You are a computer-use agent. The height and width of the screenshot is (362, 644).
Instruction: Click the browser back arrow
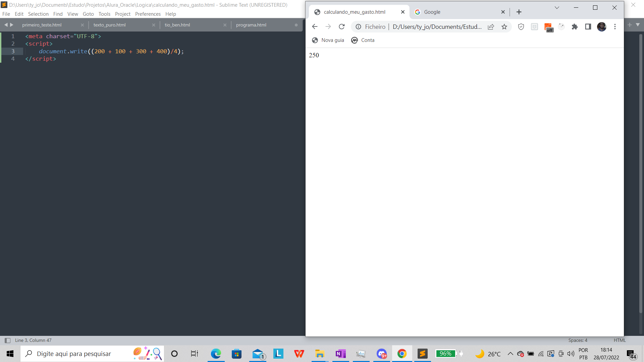pos(315,26)
